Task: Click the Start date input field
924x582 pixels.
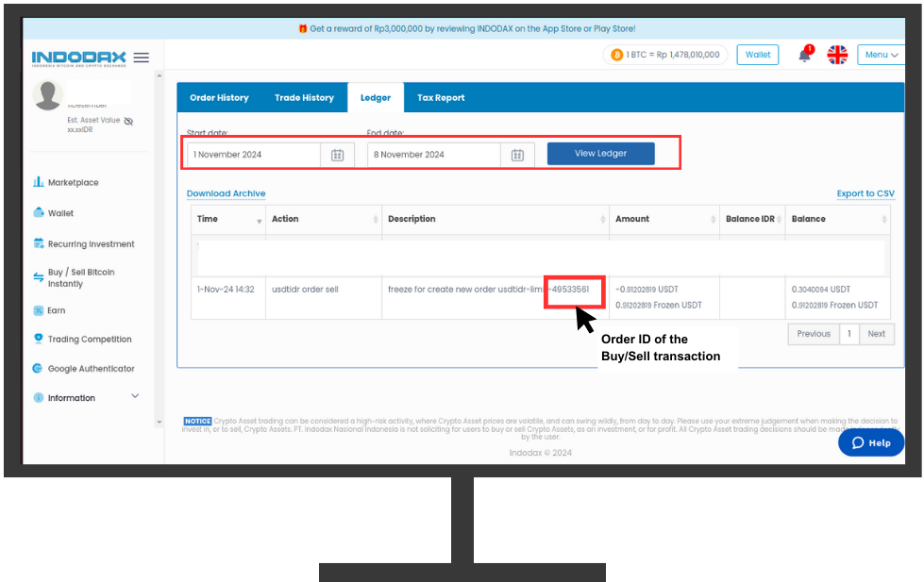Action: click(254, 155)
